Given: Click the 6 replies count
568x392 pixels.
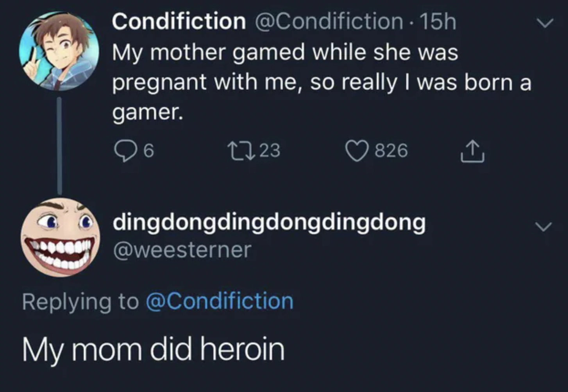Looking at the screenshot, I should (x=148, y=151).
